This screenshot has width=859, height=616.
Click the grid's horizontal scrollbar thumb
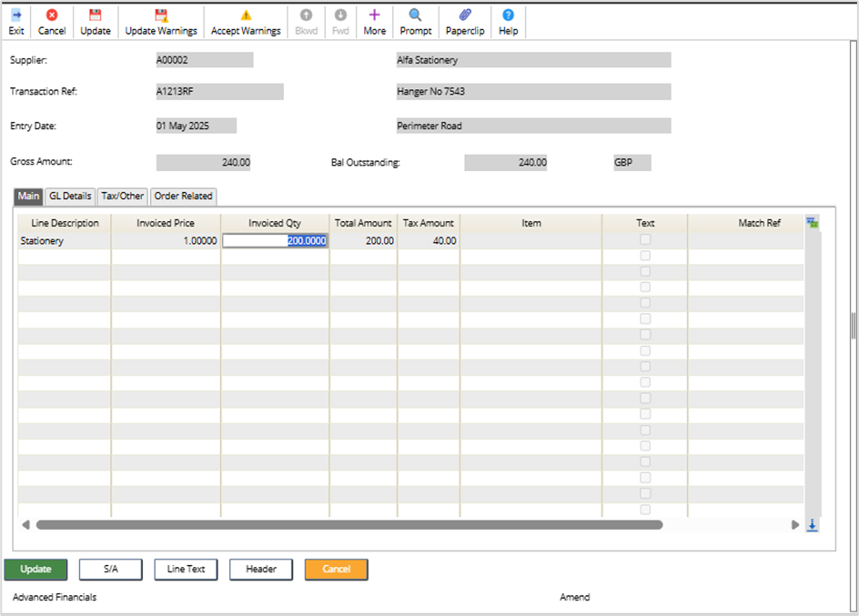349,525
